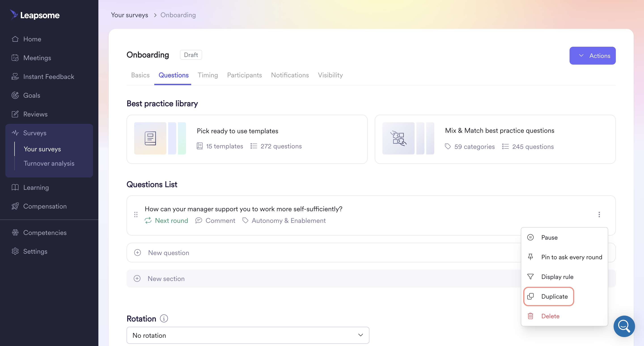The height and width of the screenshot is (346, 644).
Task: Choose Delete from context menu
Action: pyautogui.click(x=564, y=316)
